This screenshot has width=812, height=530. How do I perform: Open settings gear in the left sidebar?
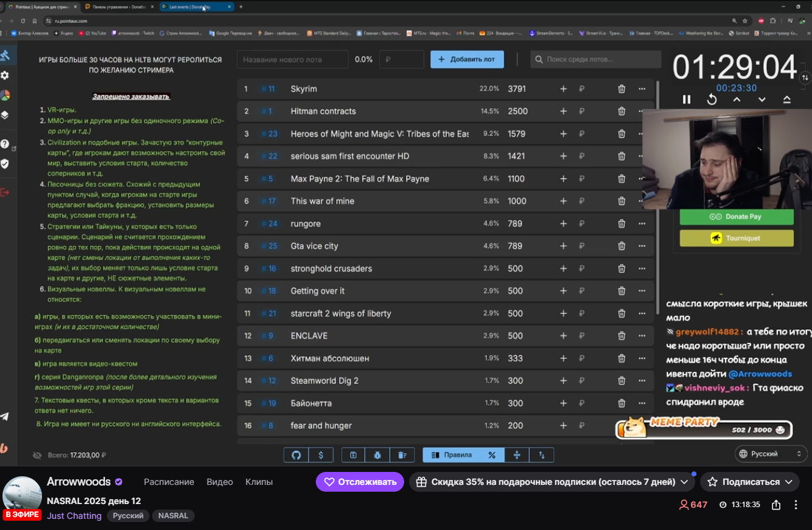coord(4,75)
